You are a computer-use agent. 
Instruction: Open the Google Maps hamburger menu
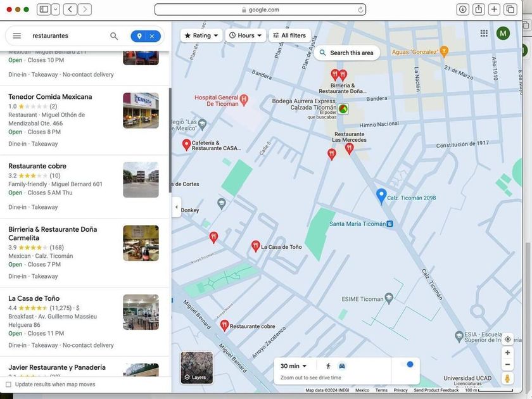pyautogui.click(x=17, y=36)
